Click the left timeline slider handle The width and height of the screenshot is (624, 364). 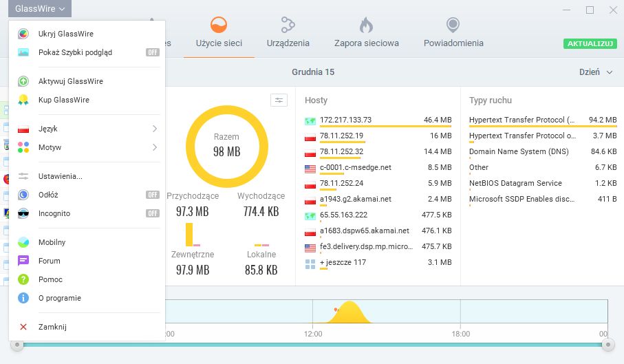click(x=17, y=345)
